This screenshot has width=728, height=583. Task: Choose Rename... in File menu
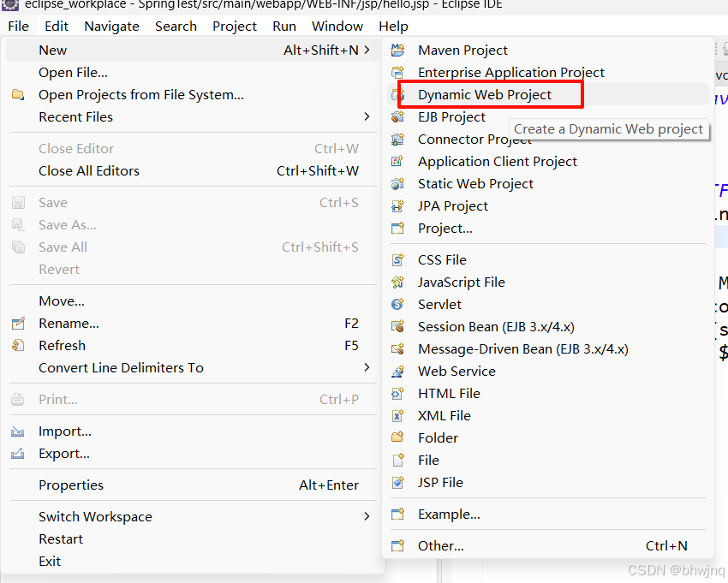coord(193,323)
